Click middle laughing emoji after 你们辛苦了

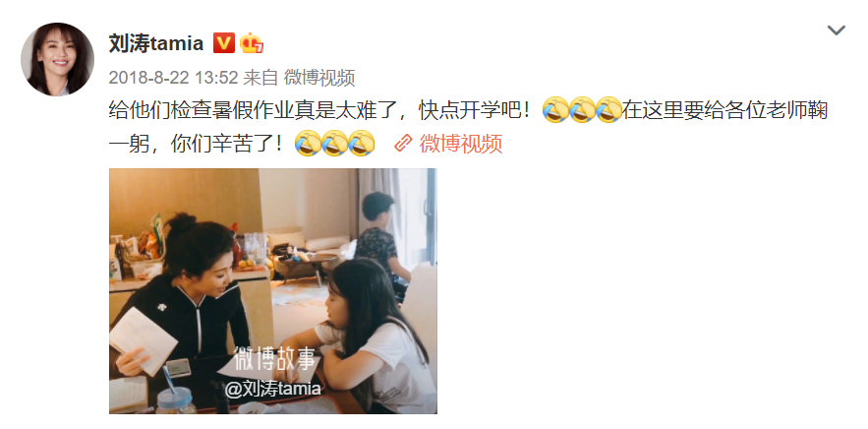pyautogui.click(x=334, y=143)
